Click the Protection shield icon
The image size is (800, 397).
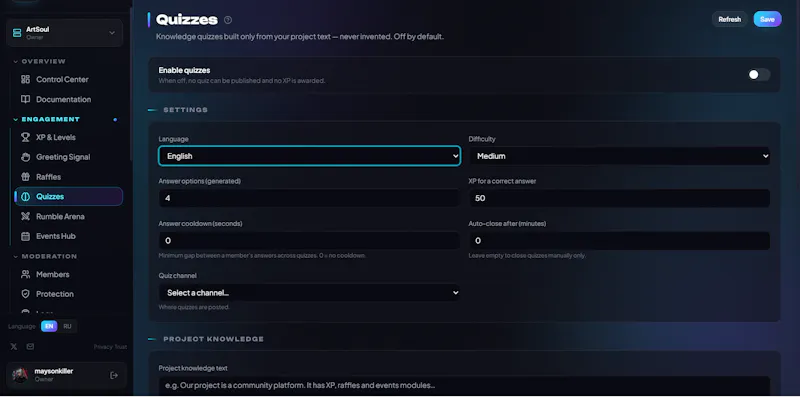pos(25,294)
